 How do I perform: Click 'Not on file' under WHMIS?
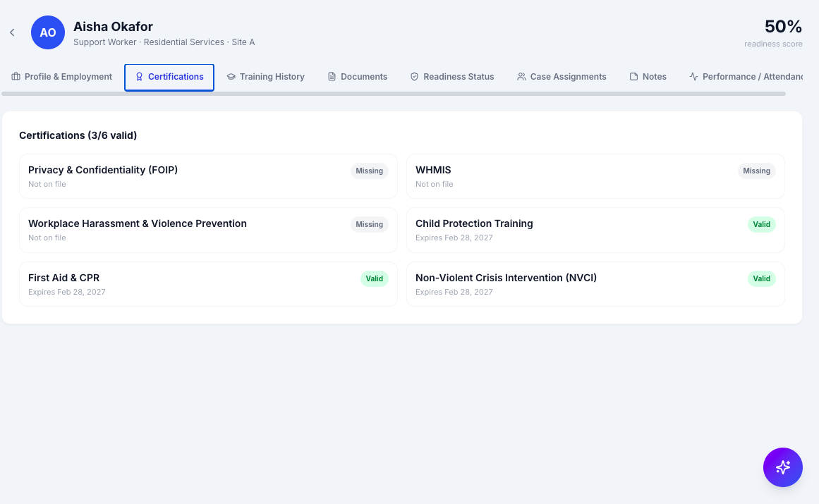click(x=434, y=184)
